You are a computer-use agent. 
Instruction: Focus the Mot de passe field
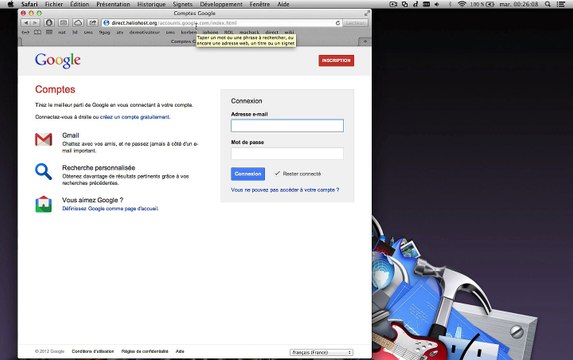pyautogui.click(x=287, y=153)
